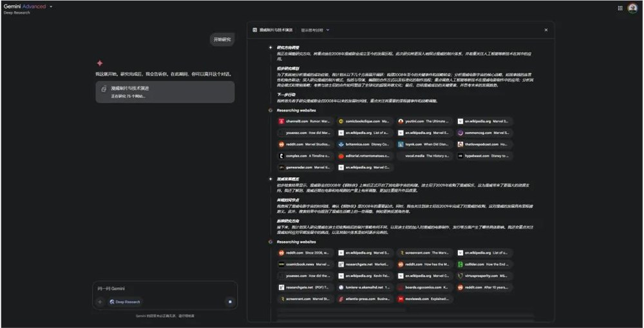Open the screenrant.com The Marv... chip
Screen dimensions: 644x328
(x=424, y=253)
